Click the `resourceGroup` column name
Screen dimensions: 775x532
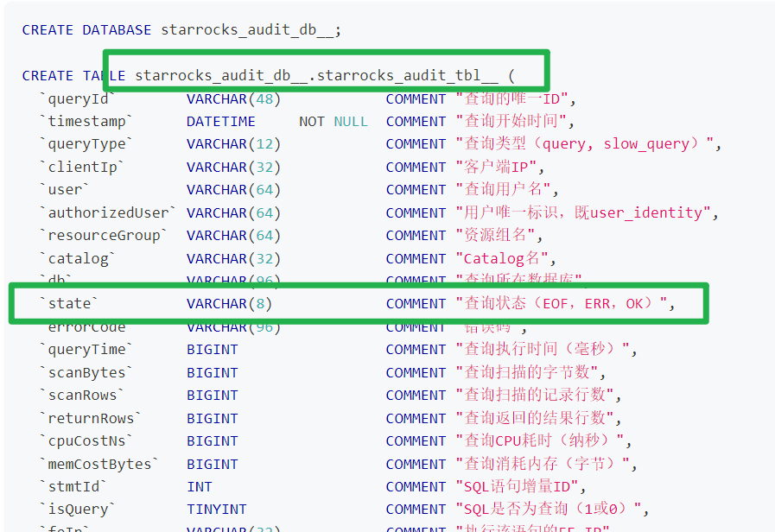[104, 235]
